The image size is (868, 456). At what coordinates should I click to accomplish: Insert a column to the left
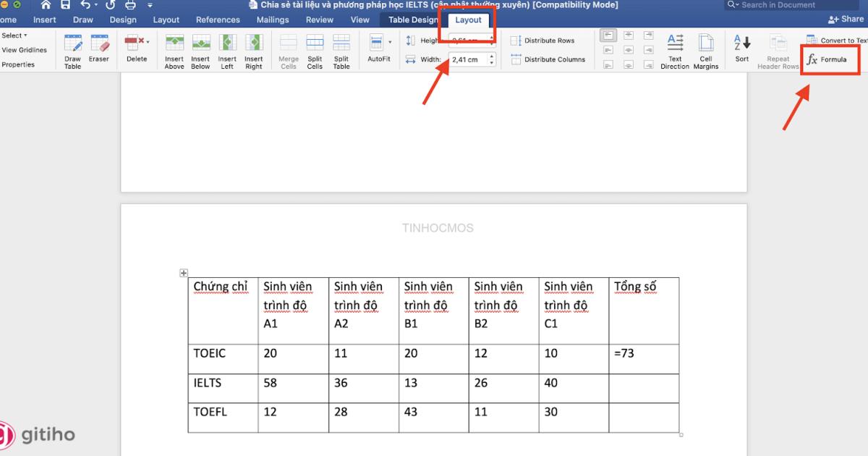pos(227,51)
